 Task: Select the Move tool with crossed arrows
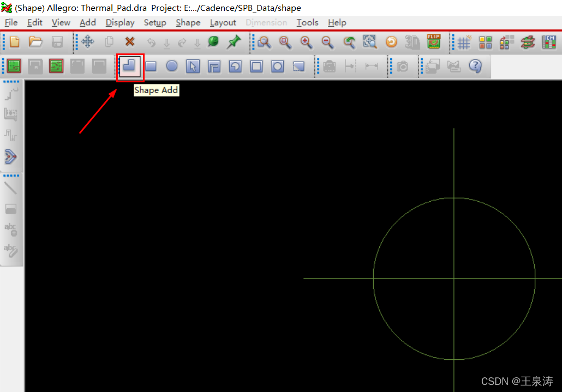[x=87, y=42]
